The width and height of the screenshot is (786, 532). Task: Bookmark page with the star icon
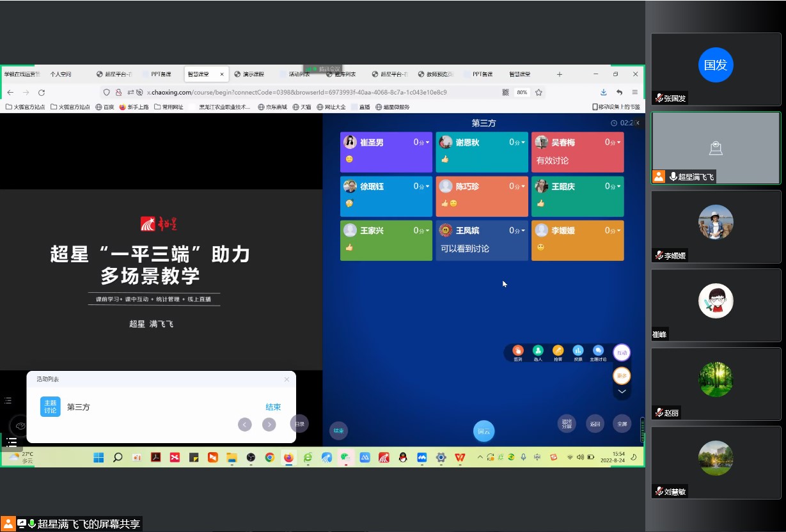click(539, 92)
